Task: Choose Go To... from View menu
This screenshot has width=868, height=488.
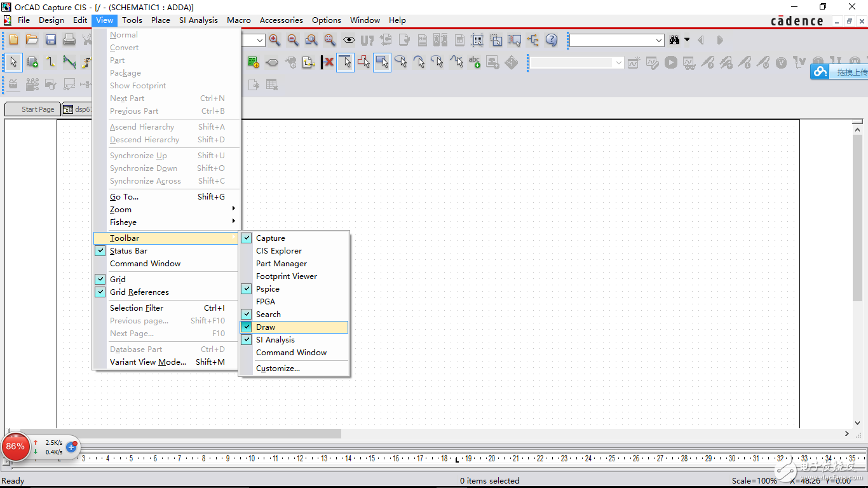Action: (x=166, y=197)
